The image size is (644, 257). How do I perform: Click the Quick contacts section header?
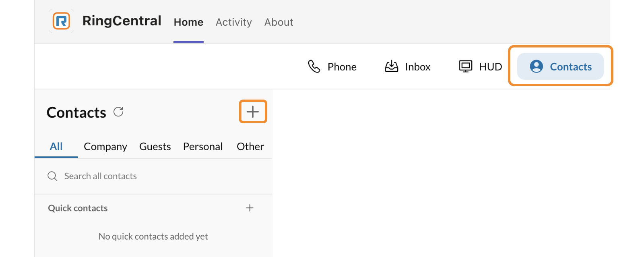[78, 208]
